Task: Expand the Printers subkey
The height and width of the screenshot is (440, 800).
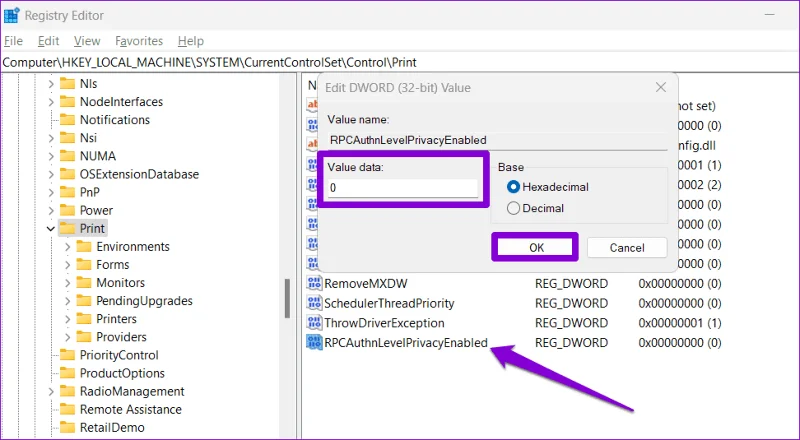Action: (67, 320)
